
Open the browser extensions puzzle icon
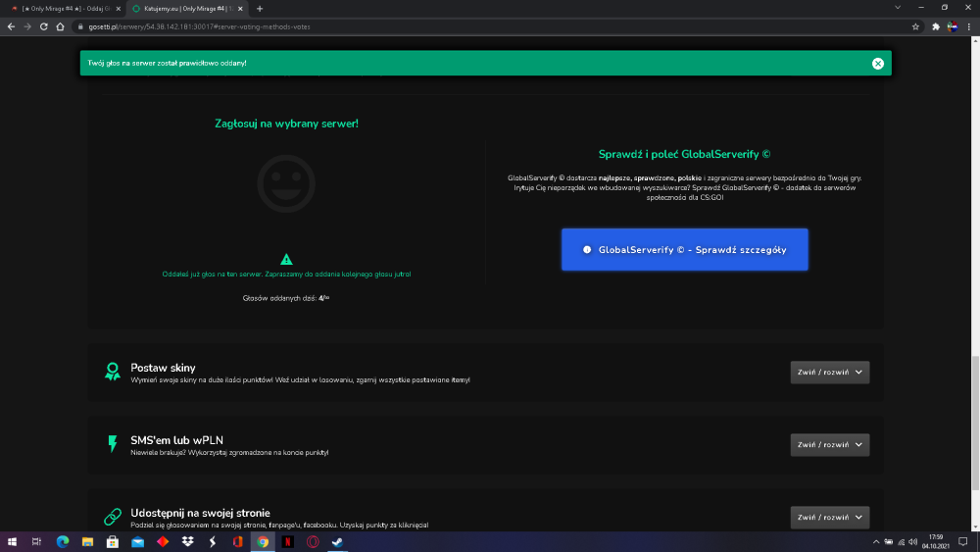pyautogui.click(x=936, y=26)
